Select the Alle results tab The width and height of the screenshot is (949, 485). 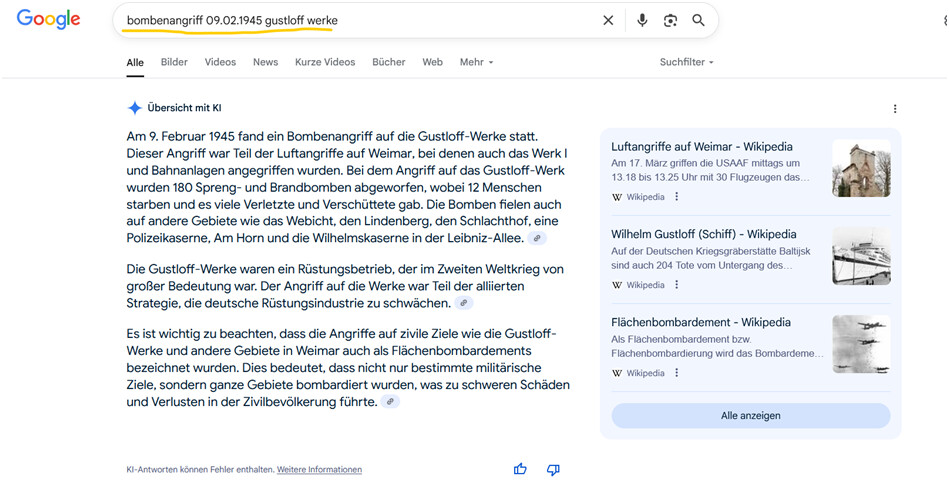point(135,62)
